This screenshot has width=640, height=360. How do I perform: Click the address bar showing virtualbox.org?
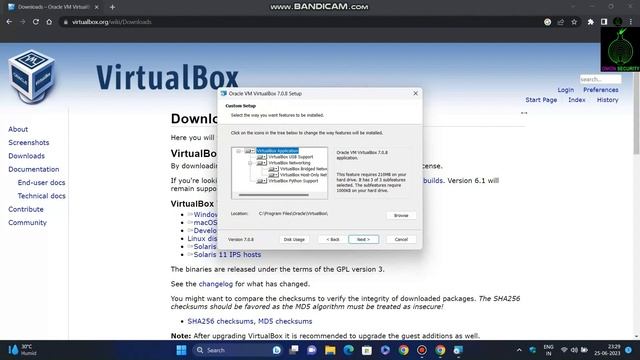click(302, 22)
